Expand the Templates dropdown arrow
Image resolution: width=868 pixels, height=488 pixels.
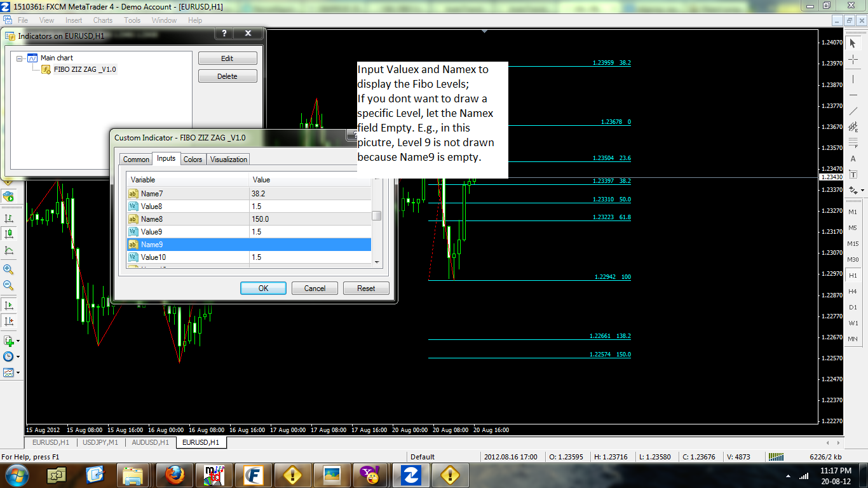pyautogui.click(x=18, y=372)
